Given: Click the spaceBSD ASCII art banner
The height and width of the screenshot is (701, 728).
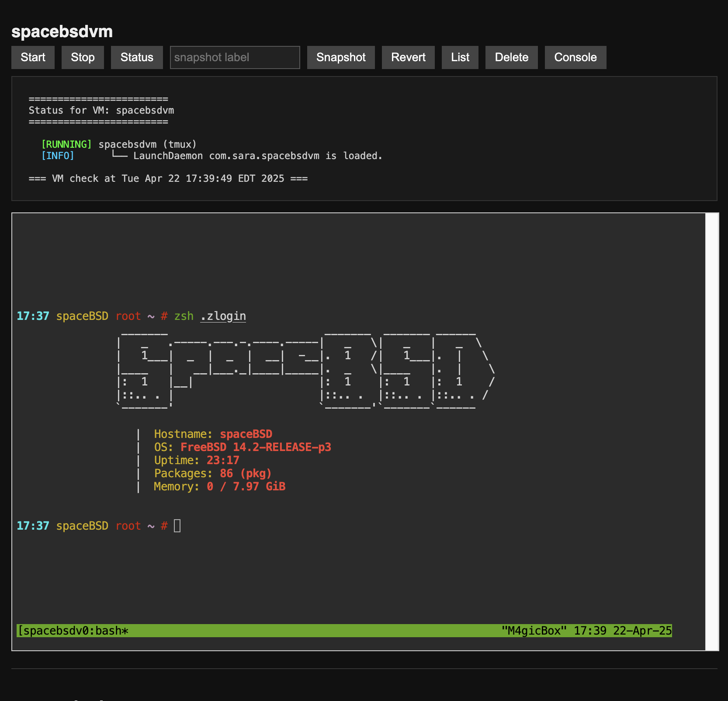Looking at the screenshot, I should [306, 371].
